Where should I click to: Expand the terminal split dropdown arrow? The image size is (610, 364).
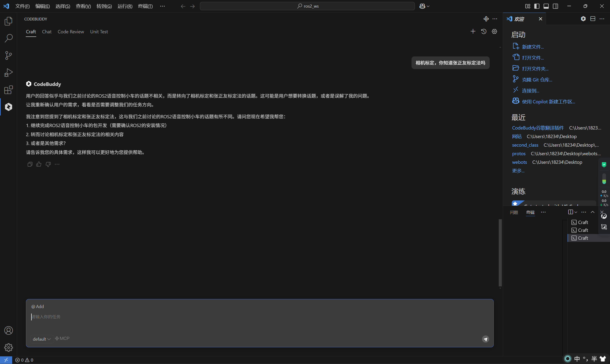point(576,212)
